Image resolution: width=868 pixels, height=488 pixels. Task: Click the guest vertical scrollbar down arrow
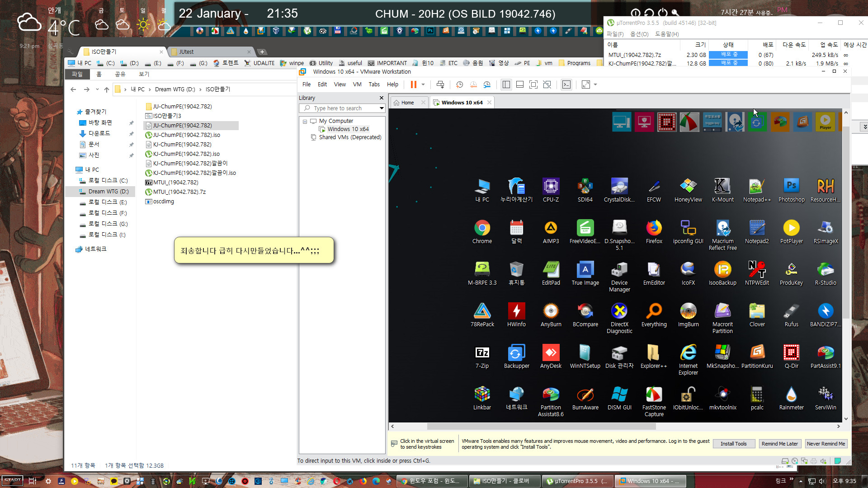click(846, 419)
